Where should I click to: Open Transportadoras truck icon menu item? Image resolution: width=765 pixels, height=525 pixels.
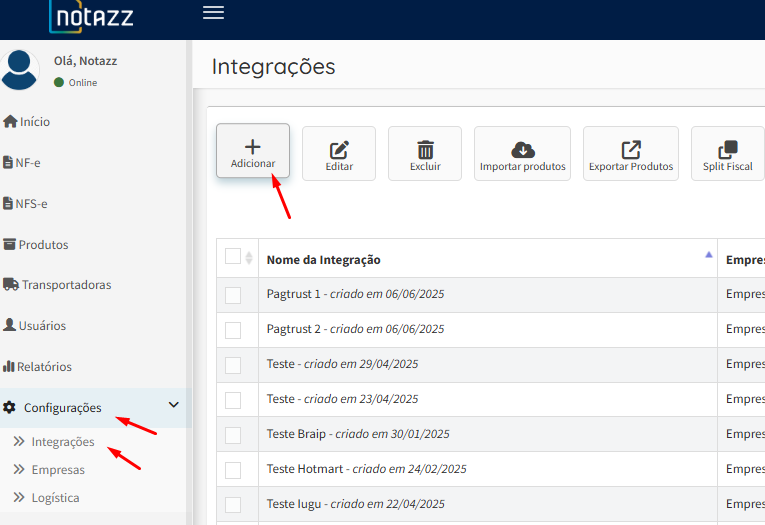11,285
